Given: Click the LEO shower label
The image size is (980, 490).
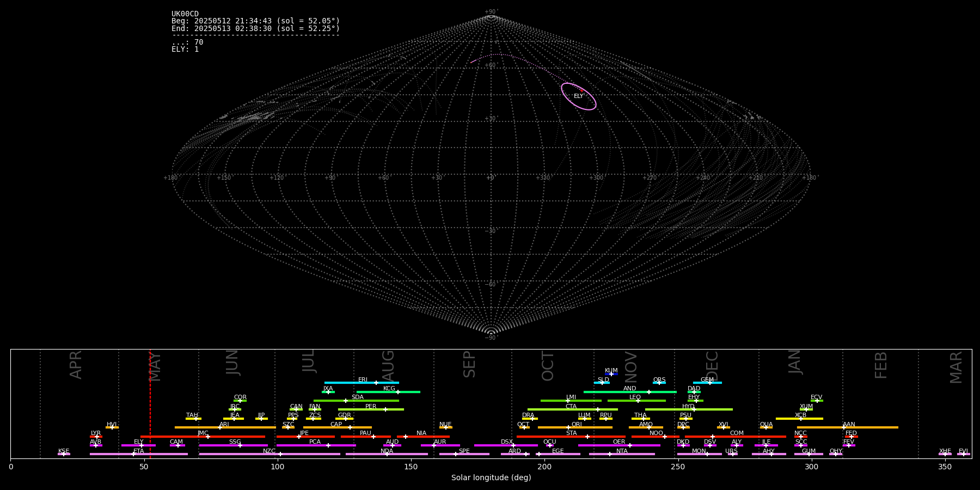Looking at the screenshot, I should click(x=635, y=397).
